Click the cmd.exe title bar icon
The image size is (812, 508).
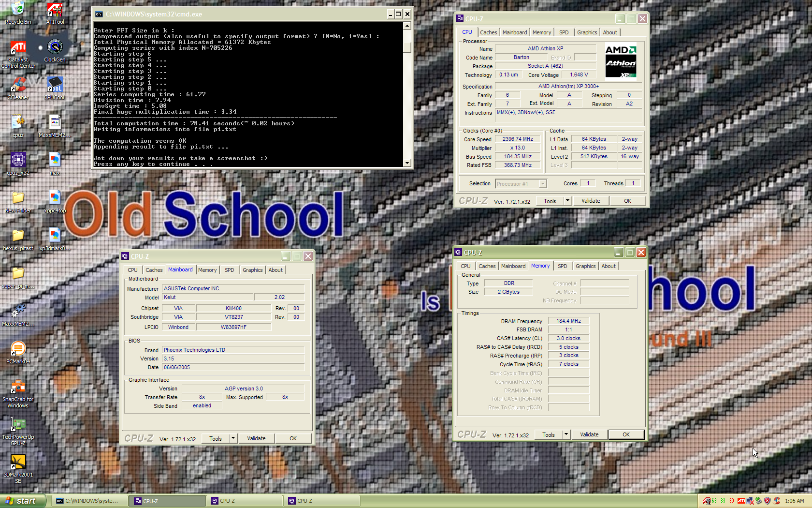click(x=99, y=14)
